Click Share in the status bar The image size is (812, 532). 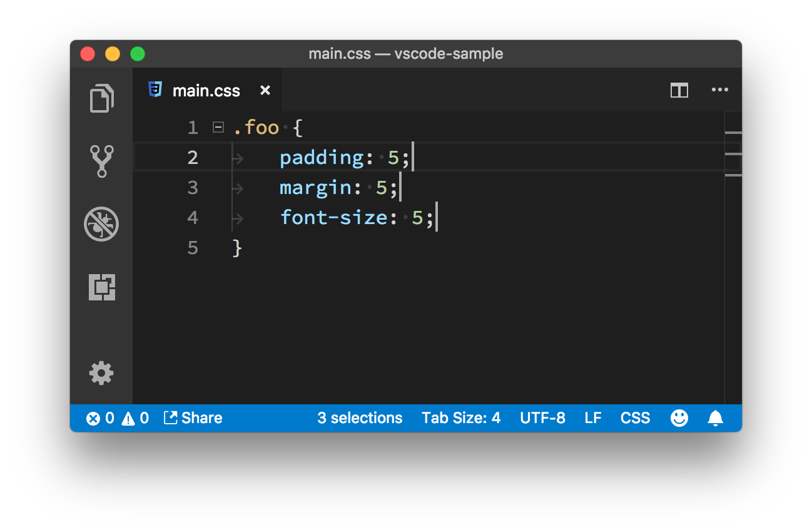pos(193,417)
